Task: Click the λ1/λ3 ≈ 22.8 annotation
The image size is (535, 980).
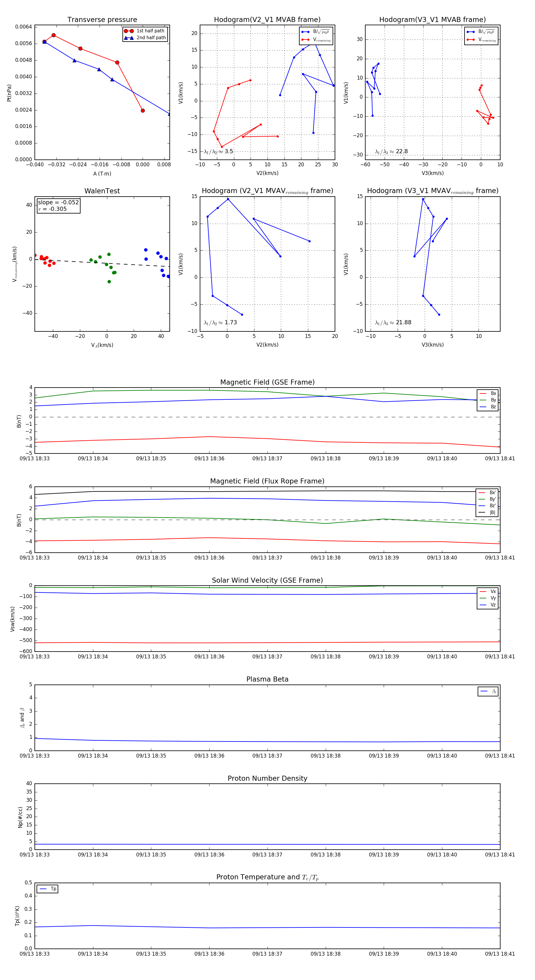Action: (391, 151)
